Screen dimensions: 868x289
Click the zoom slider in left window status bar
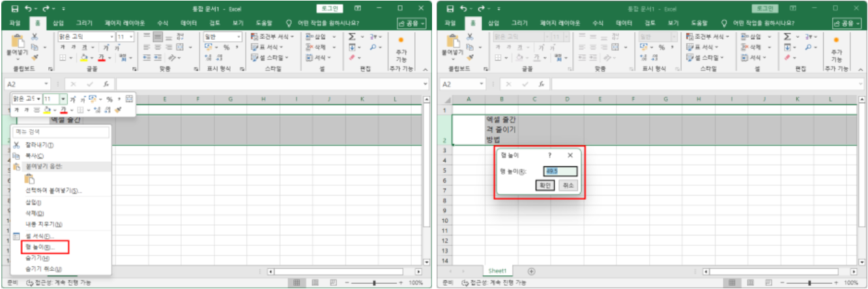click(373, 283)
